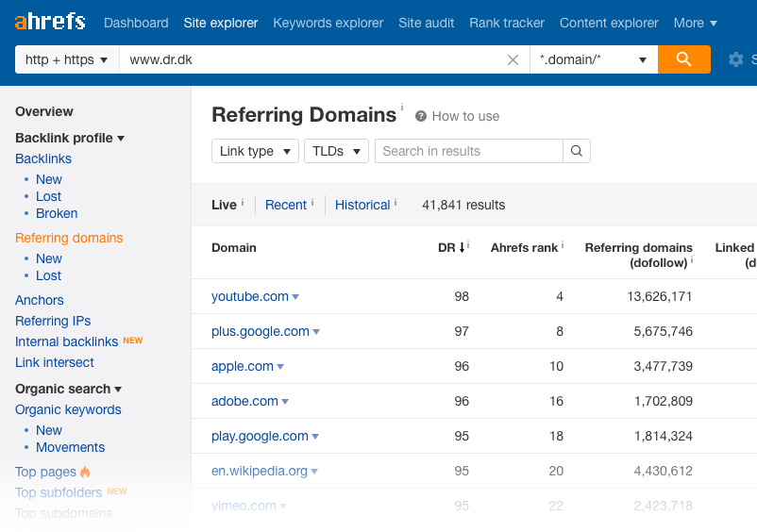Open the Top pages sidebar link
The height and width of the screenshot is (532, 757).
pos(46,472)
